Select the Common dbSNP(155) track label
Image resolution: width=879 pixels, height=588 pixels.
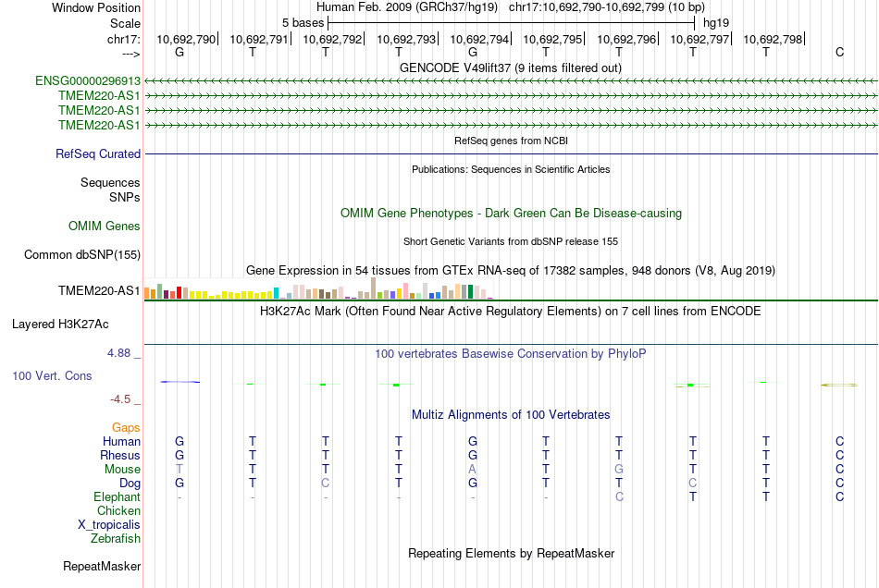81,255
